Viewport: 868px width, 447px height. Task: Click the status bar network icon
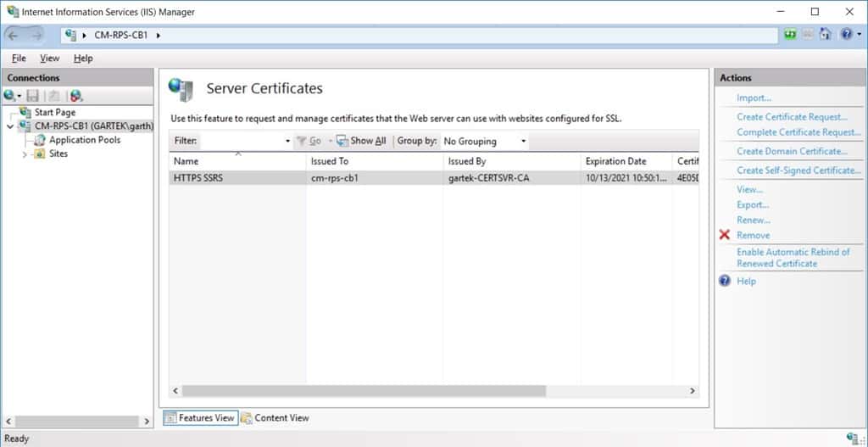tap(853, 439)
